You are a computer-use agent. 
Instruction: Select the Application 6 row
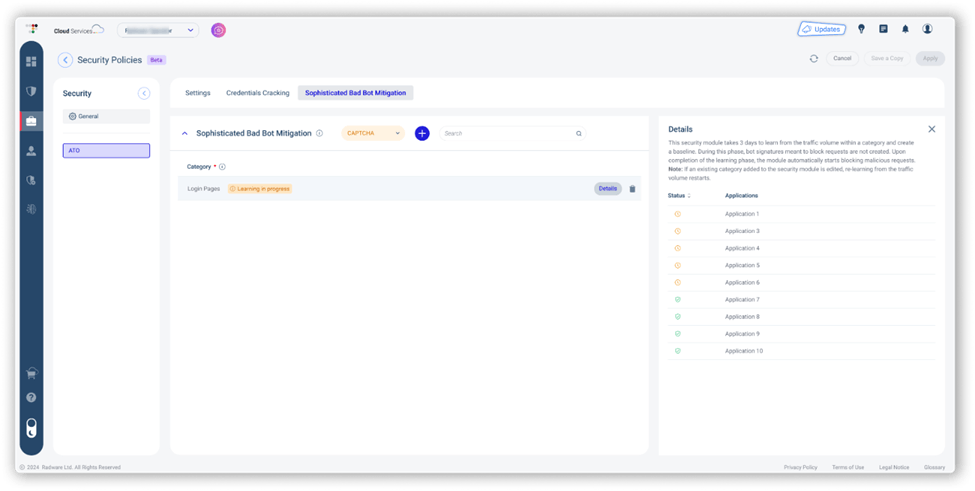(801, 283)
